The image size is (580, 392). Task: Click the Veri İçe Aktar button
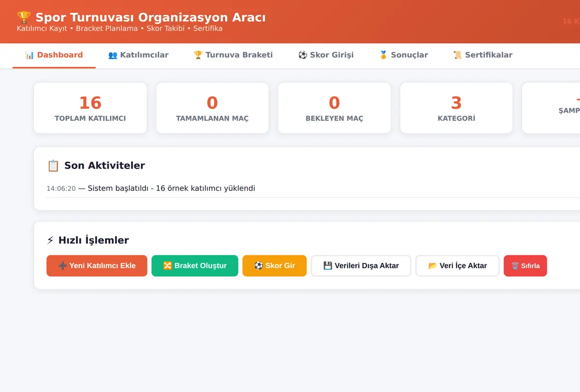click(x=457, y=266)
